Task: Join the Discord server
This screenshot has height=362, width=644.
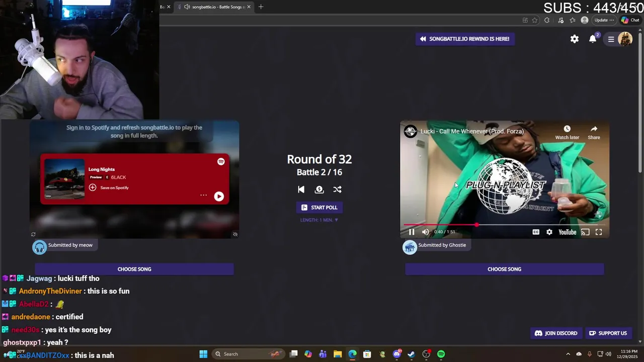Action: (x=556, y=333)
